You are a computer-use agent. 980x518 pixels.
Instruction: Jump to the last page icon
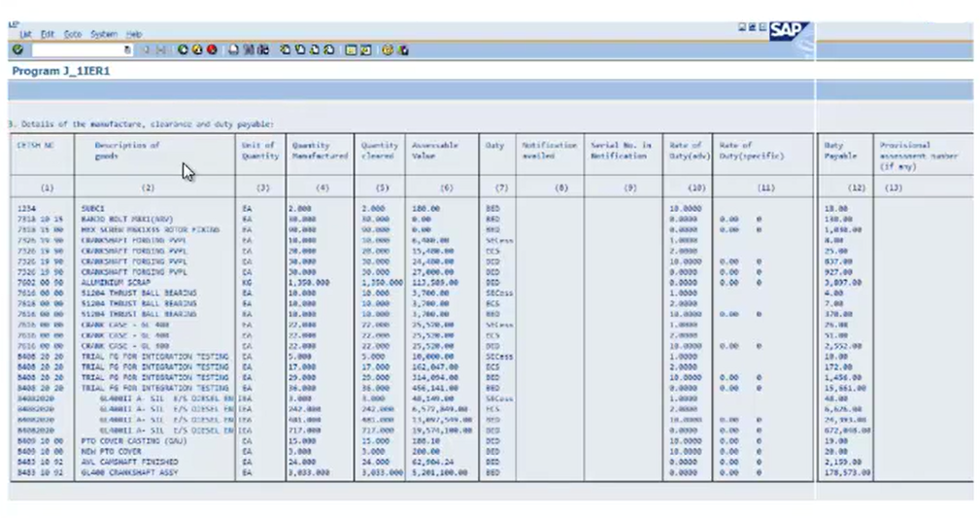click(x=329, y=50)
